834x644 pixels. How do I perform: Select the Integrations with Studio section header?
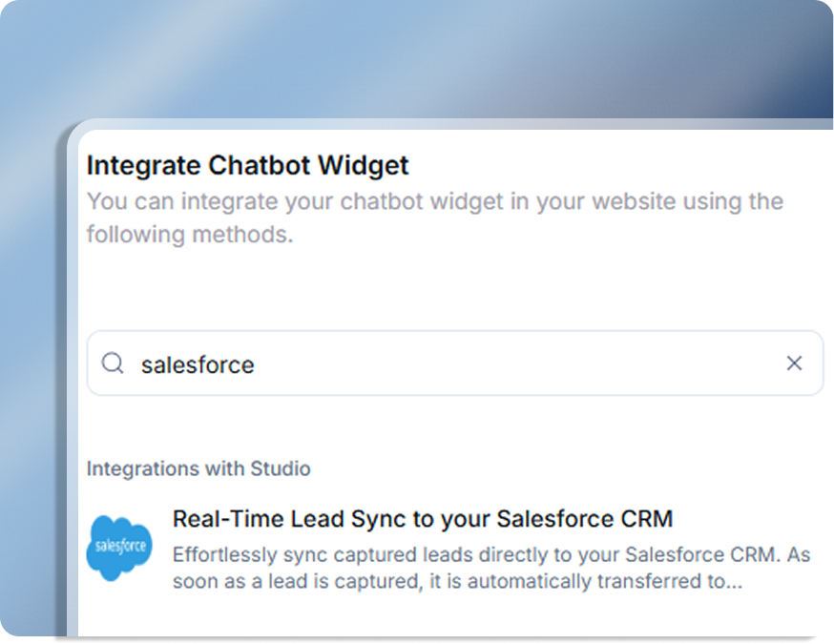[198, 468]
